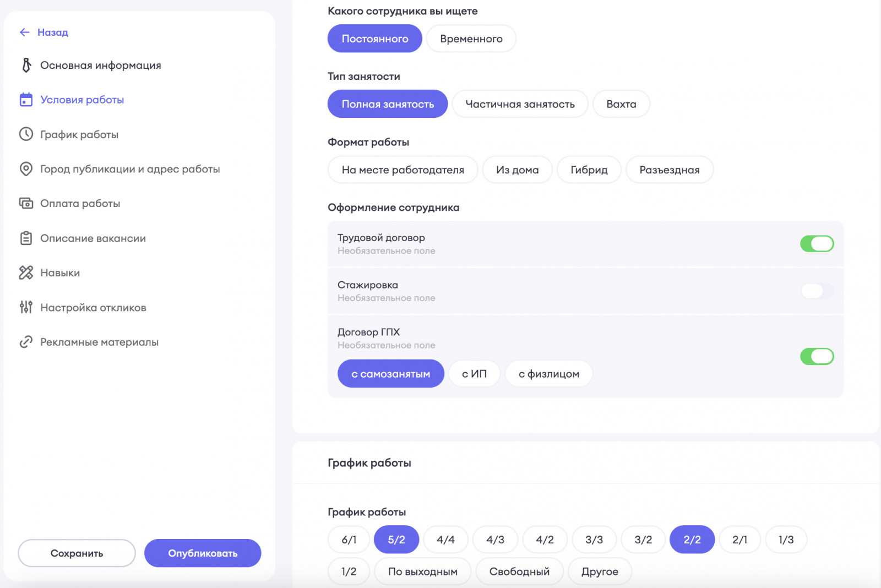This screenshot has width=881, height=588.
Task: Pick the По выходным schedule chip
Action: [x=423, y=571]
